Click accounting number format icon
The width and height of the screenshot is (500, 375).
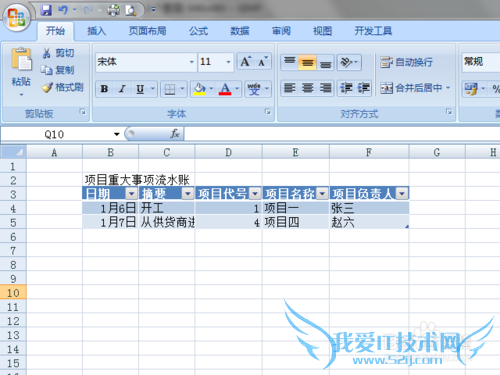471,89
